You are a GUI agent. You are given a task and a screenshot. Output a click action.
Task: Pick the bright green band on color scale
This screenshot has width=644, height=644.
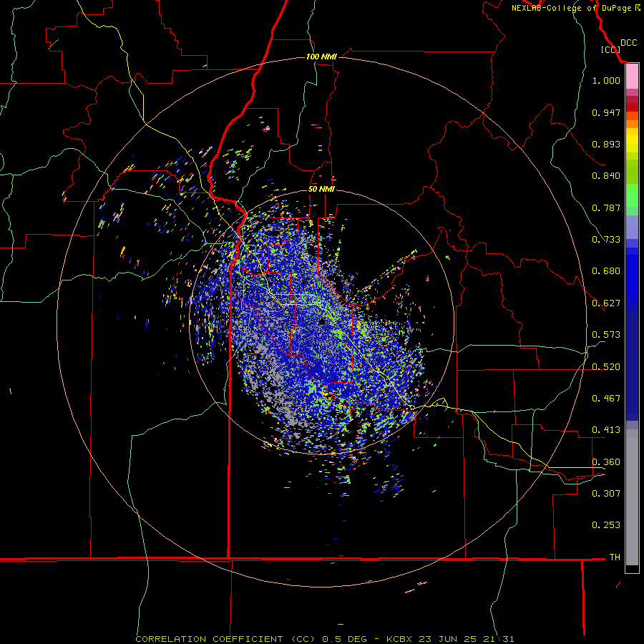pos(632,195)
